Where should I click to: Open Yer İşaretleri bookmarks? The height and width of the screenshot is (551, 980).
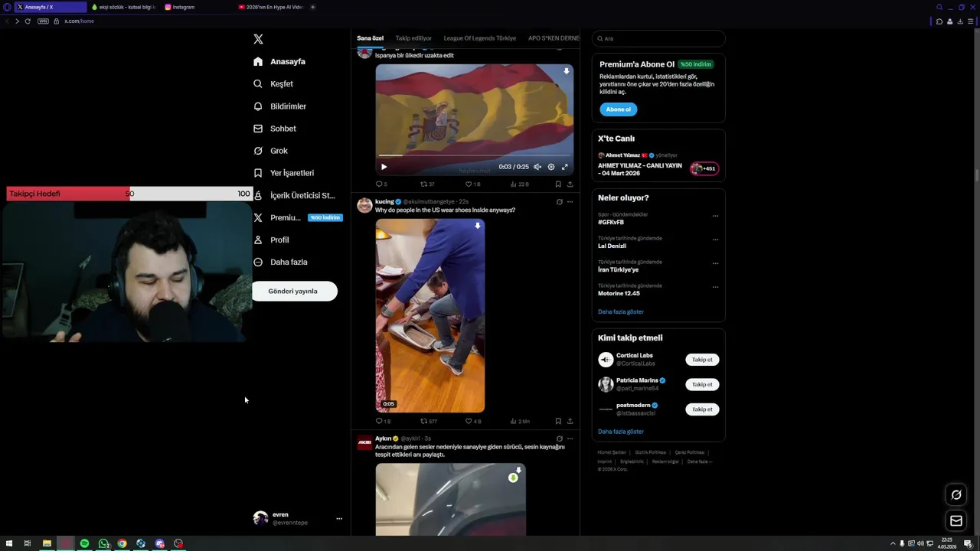coord(283,173)
